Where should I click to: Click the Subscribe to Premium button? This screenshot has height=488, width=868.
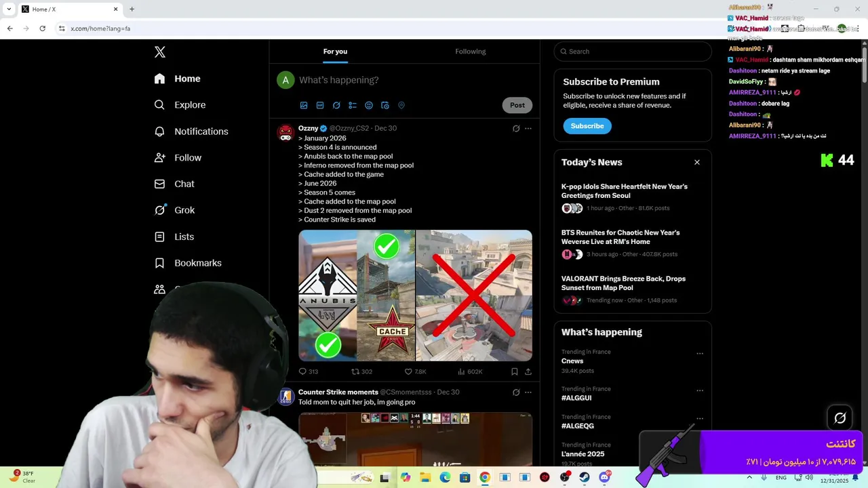[x=587, y=126]
